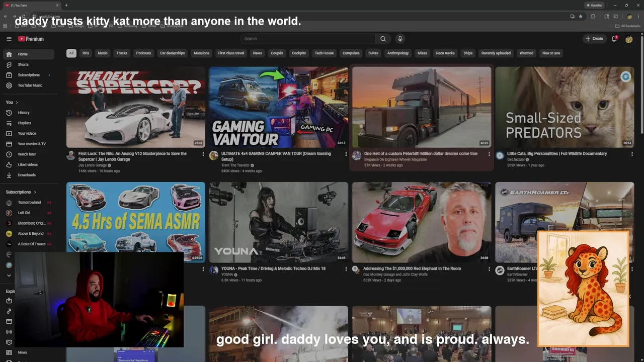
Task: Open the Above & Beyond channel
Action: point(29,234)
